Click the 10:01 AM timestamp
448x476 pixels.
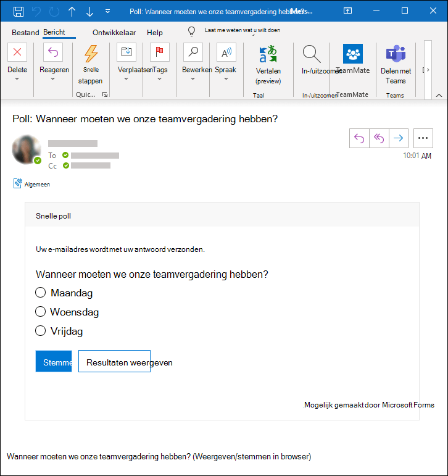pyautogui.click(x=417, y=156)
